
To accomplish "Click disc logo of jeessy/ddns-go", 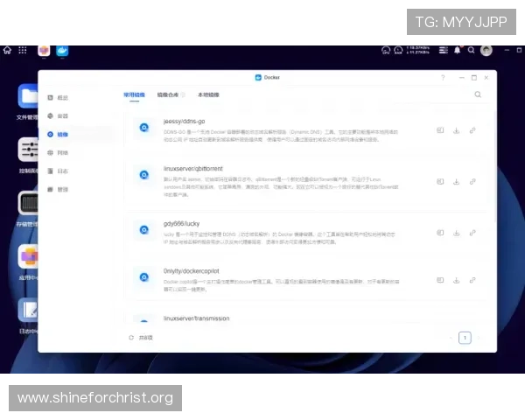I will coord(144,127).
